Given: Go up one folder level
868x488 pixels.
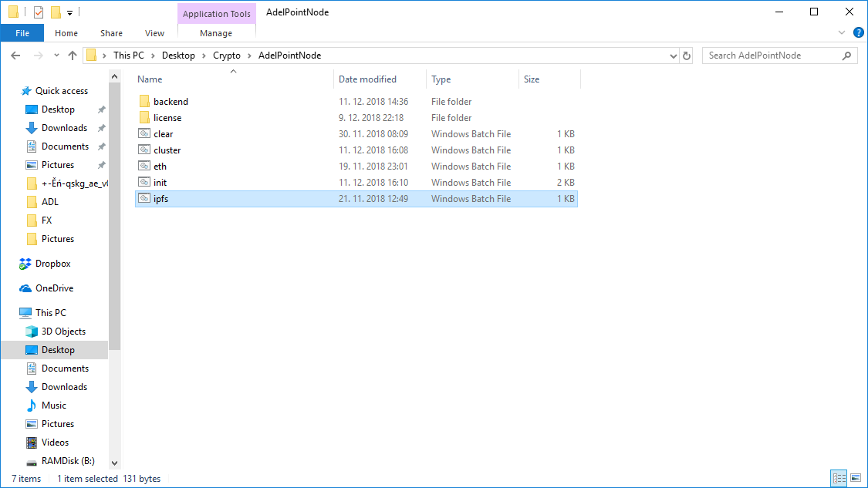Looking at the screenshot, I should pos(73,56).
